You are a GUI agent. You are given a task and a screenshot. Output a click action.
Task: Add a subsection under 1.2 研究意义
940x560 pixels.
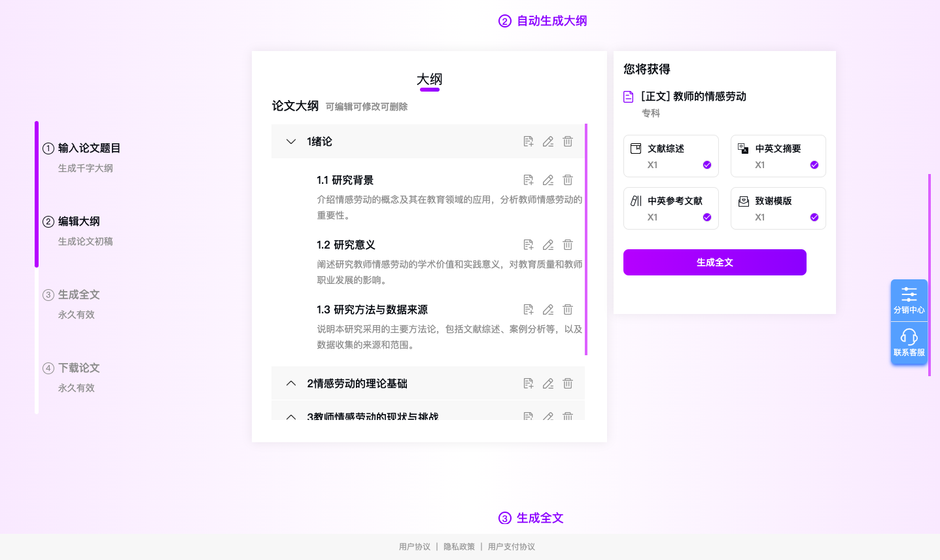[x=529, y=245]
